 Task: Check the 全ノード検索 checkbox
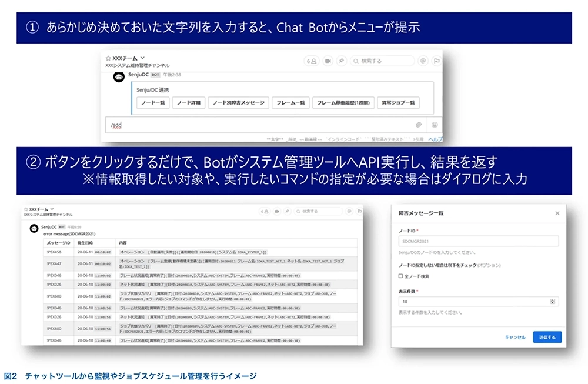400,276
